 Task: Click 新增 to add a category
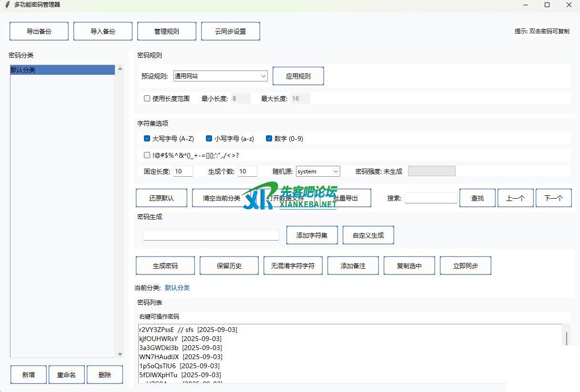click(x=28, y=375)
